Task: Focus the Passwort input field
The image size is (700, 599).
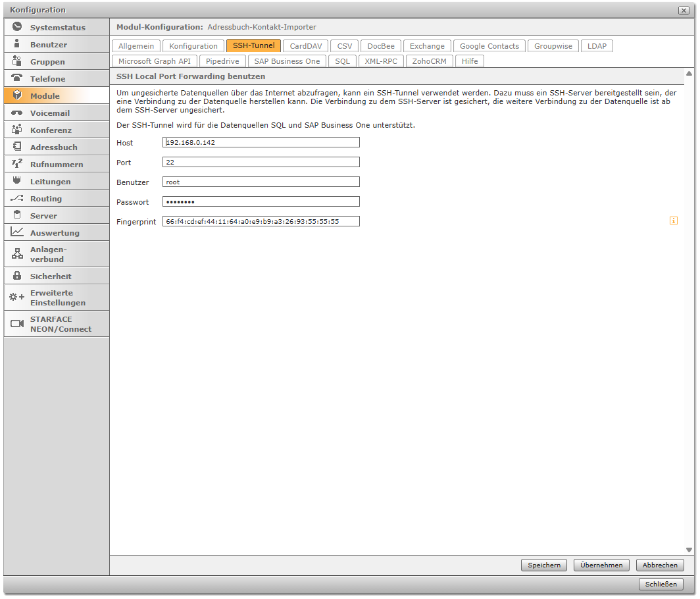Action: click(x=261, y=202)
